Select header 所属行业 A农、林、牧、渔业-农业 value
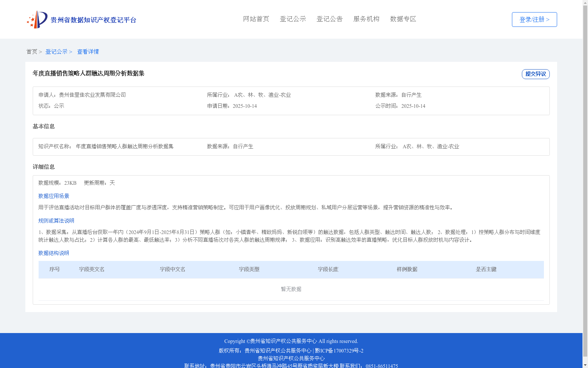This screenshot has height=368, width=588. pyautogui.click(x=262, y=95)
